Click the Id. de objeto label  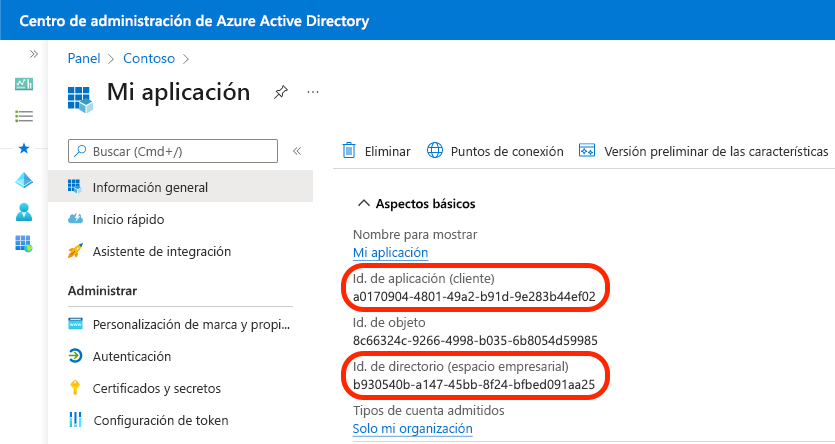coord(389,323)
